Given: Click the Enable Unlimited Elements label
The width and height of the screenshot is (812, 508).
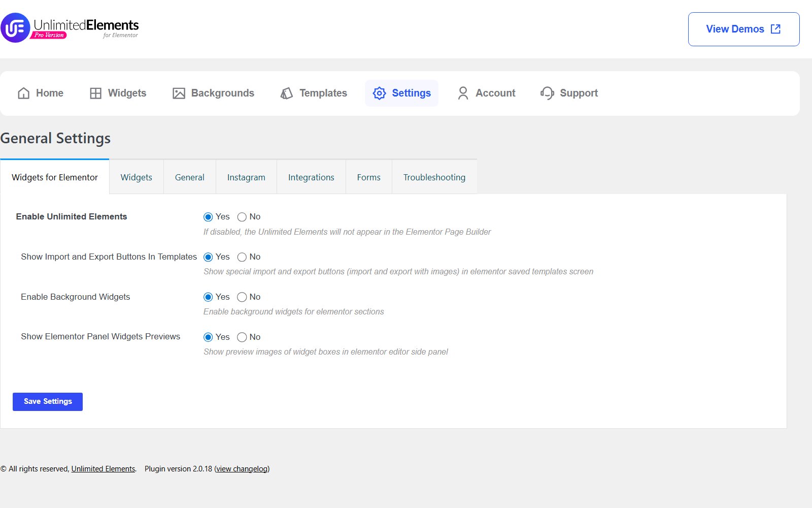Looking at the screenshot, I should pyautogui.click(x=72, y=216).
